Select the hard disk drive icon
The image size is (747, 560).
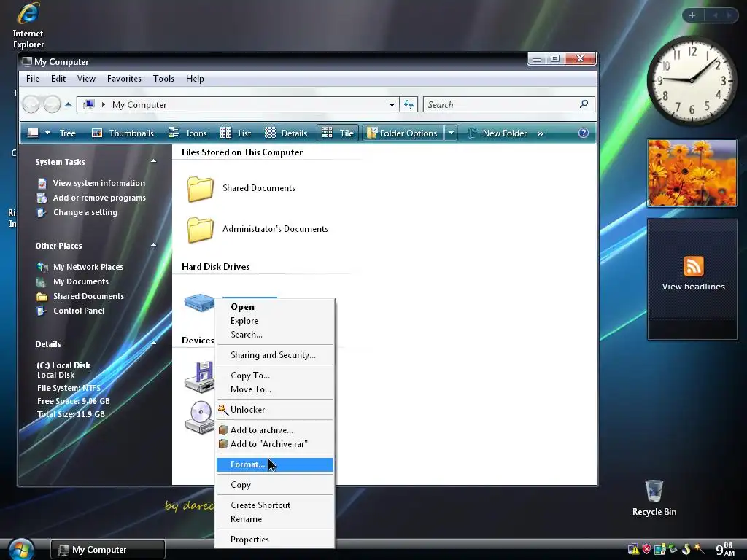[199, 302]
